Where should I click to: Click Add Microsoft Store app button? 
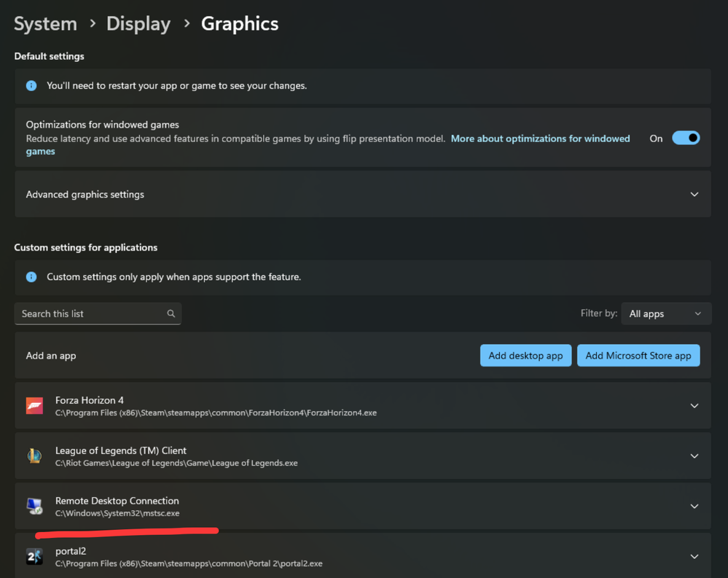tap(638, 356)
